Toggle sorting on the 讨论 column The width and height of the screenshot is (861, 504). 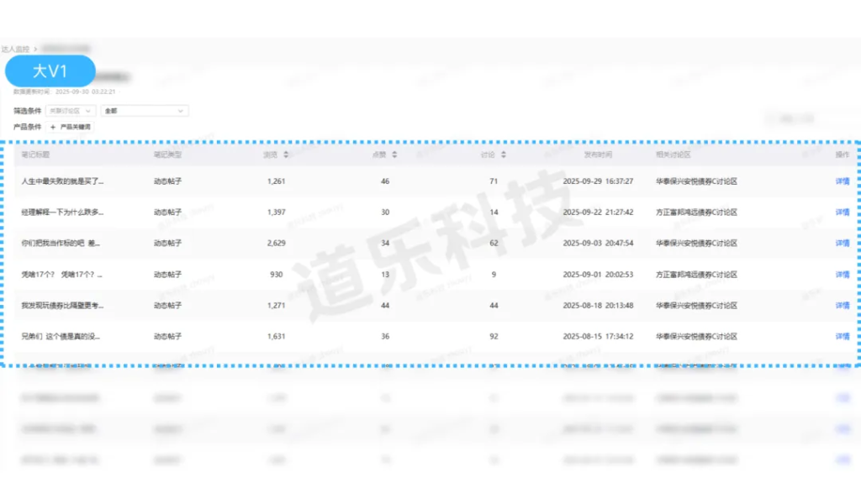pyautogui.click(x=504, y=155)
